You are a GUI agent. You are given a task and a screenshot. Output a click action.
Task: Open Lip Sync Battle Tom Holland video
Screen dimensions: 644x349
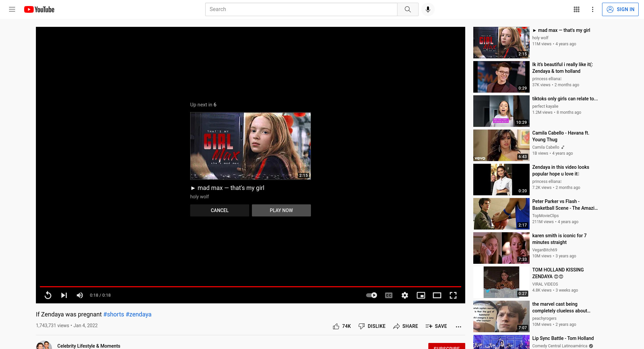click(563, 338)
